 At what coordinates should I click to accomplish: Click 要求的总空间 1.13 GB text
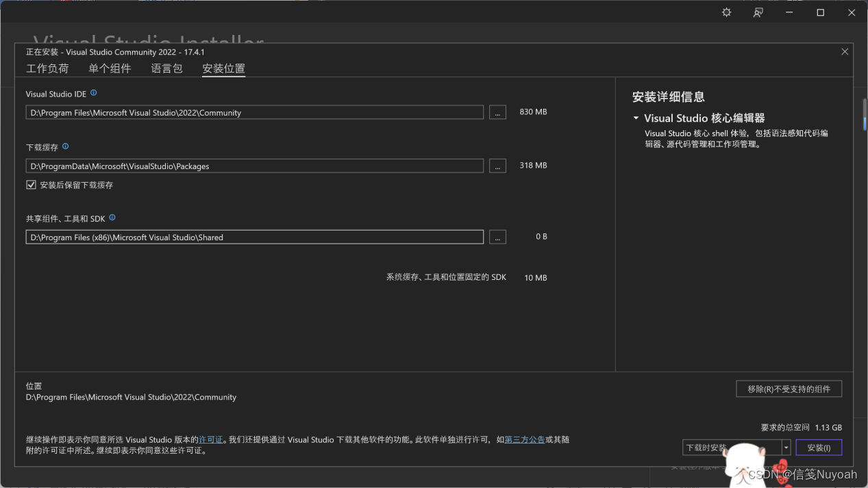801,427
